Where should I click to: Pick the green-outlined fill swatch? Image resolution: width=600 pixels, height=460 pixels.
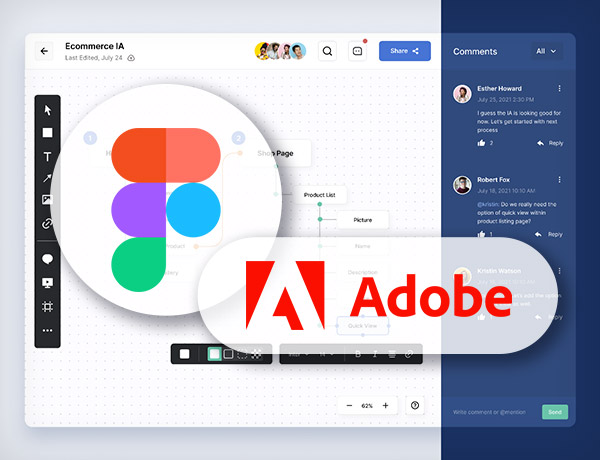pos(214,354)
